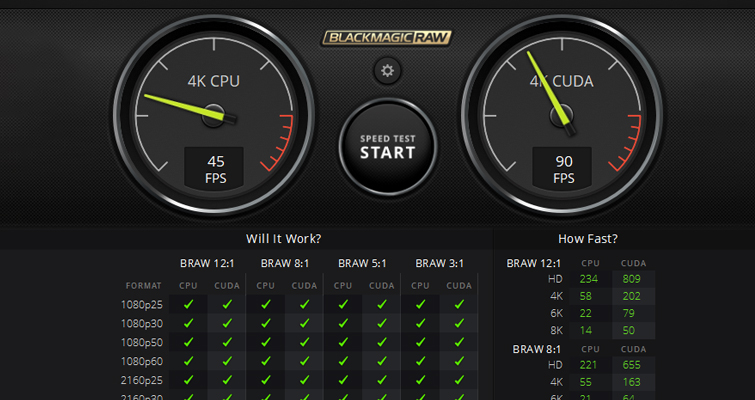755x400 pixels.
Task: Click the 1080p25 BRAW 12:1 CPU checkmark
Action: pos(188,304)
